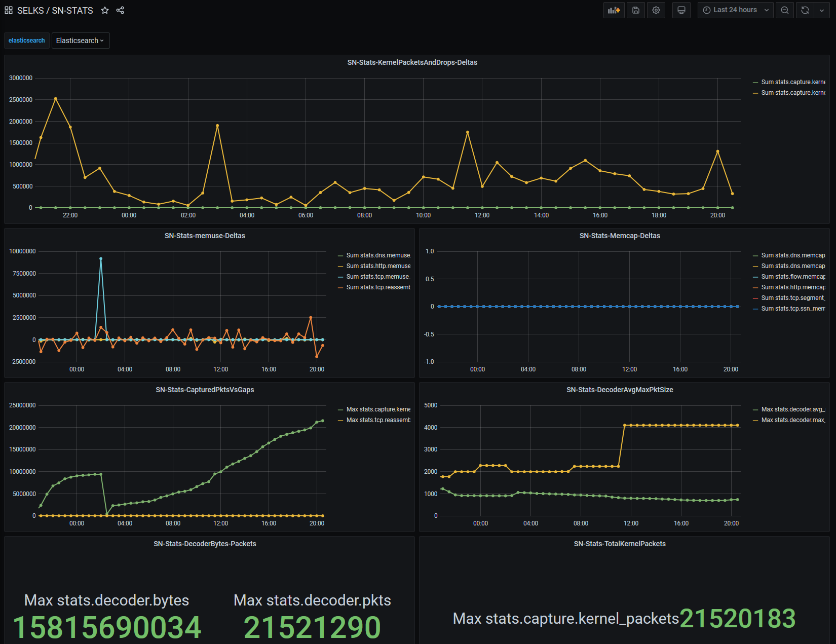Image resolution: width=836 pixels, height=644 pixels.
Task: Refresh the dashboard with the refresh icon
Action: [x=805, y=10]
